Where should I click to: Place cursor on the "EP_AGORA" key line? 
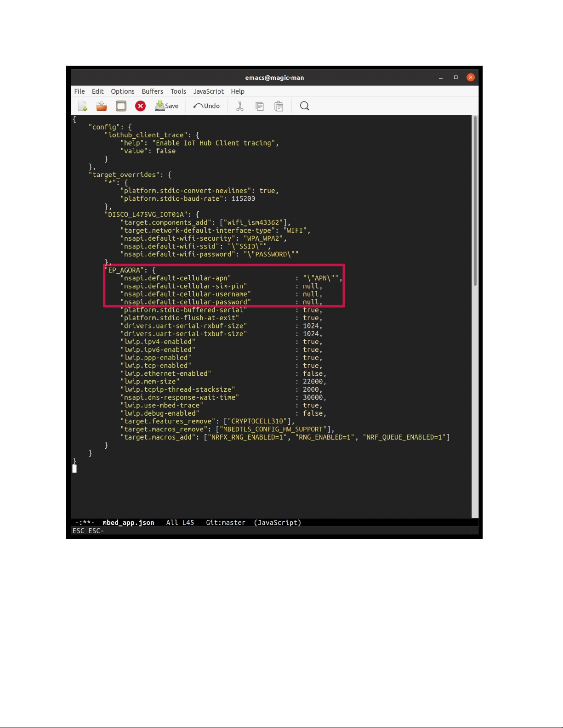(125, 271)
